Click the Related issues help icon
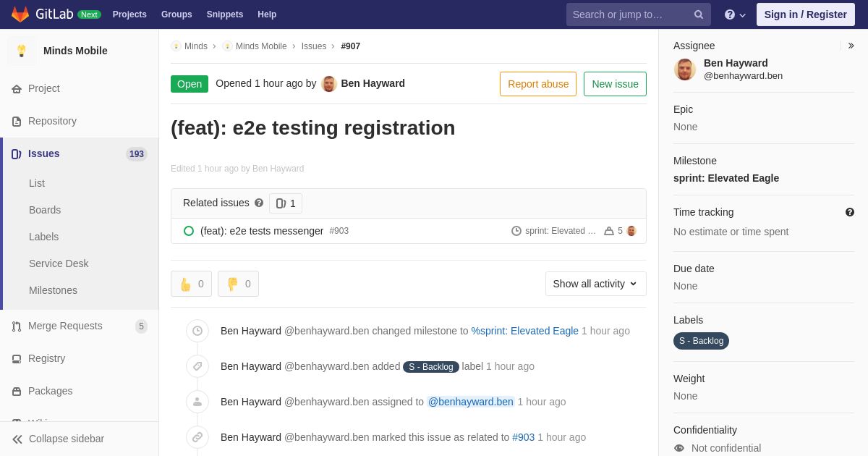Viewport: 868px width, 456px height. (x=259, y=203)
